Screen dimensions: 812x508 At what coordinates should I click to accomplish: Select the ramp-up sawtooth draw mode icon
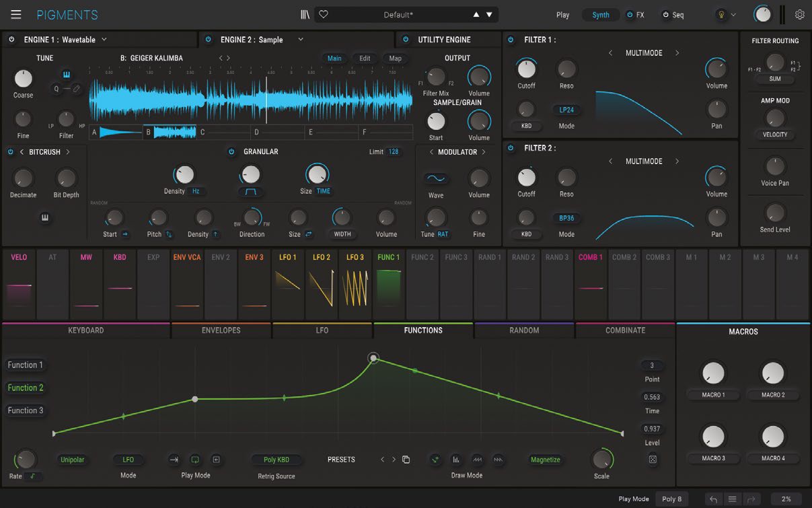point(478,460)
